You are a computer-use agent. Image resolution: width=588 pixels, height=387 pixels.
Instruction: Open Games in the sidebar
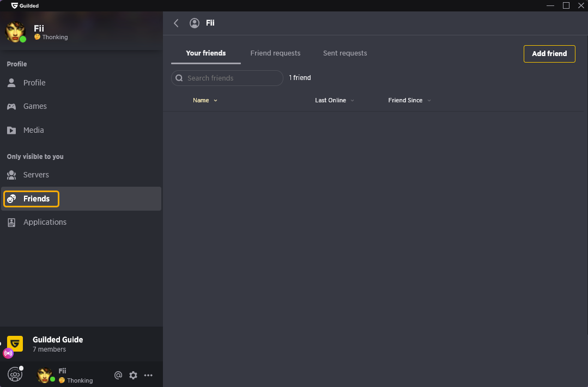[81, 106]
